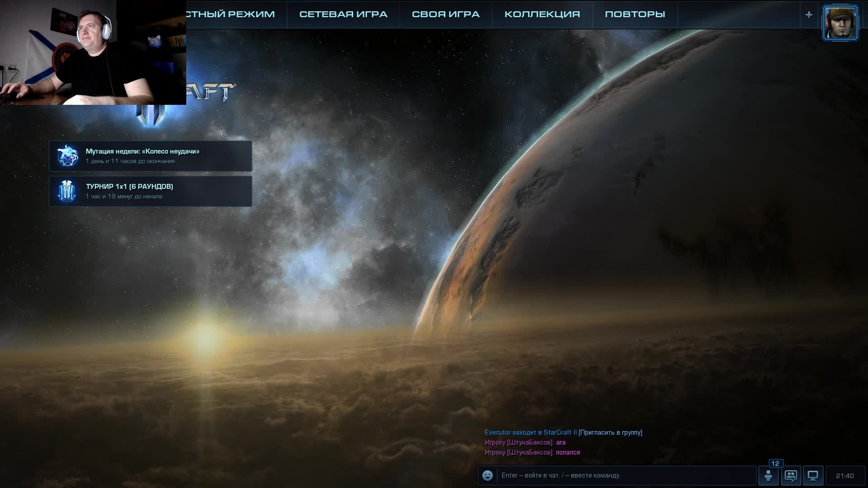Click the Пригласить в группу link
Screen dimensions: 868x488
click(x=610, y=432)
